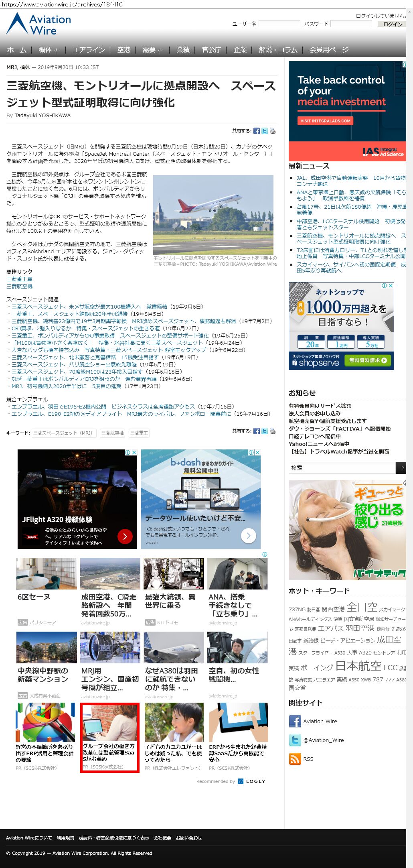Click the ログイン button
The image size is (413, 868).
pyautogui.click(x=392, y=24)
